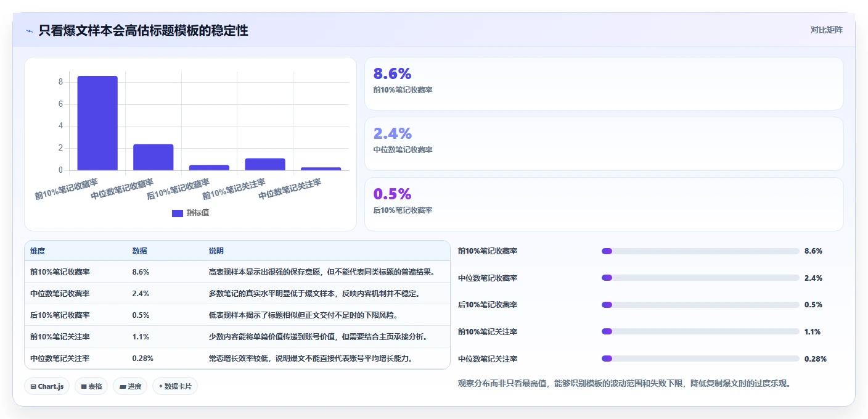Click the description starting 少数内容能将单篇
Screen dimensions: 868x419
point(318,337)
